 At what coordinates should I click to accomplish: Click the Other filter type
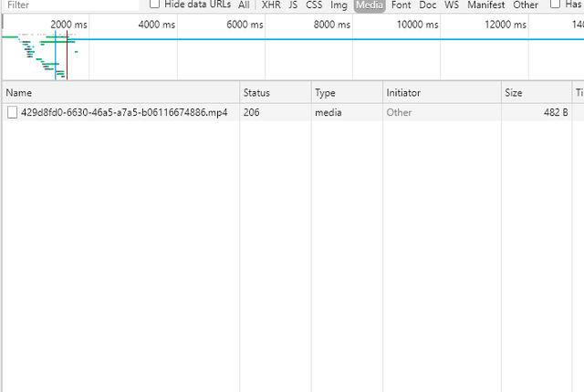coord(526,5)
